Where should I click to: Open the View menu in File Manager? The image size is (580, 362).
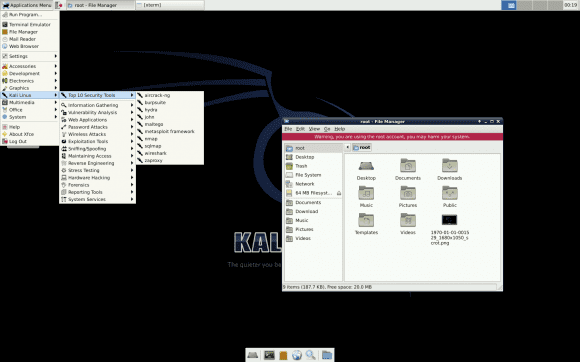[x=314, y=129]
